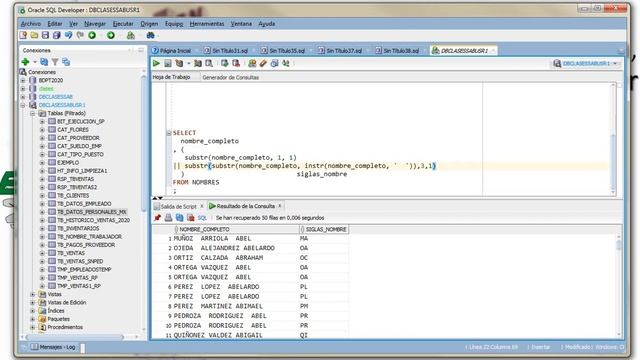Expand the CAT_FLORES table node
640x360 pixels.
42,130
